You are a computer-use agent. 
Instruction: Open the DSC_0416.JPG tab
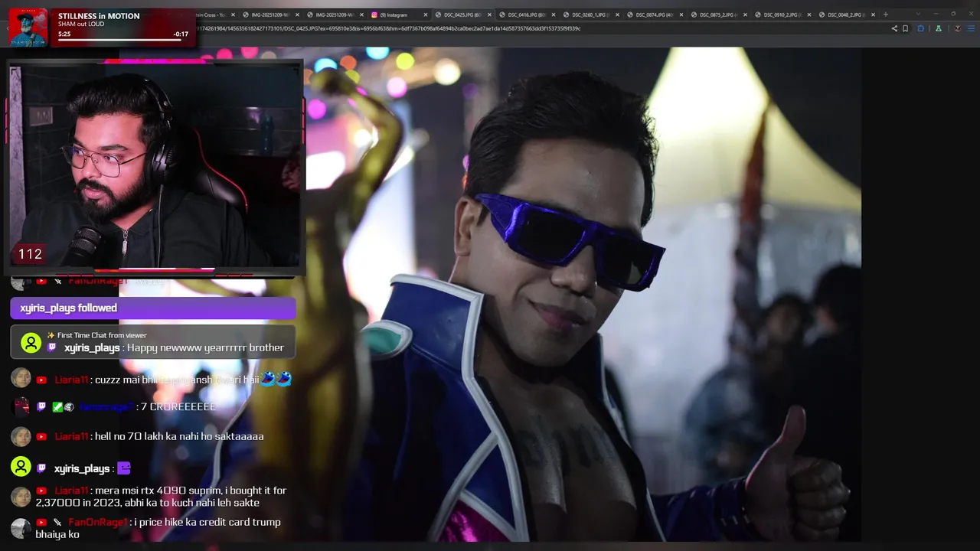(528, 15)
